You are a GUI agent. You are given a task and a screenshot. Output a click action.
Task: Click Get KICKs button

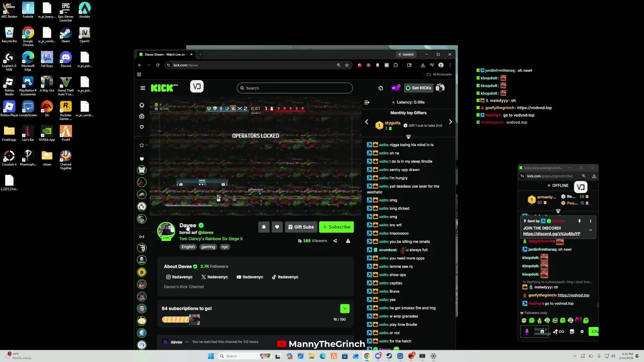point(419,88)
